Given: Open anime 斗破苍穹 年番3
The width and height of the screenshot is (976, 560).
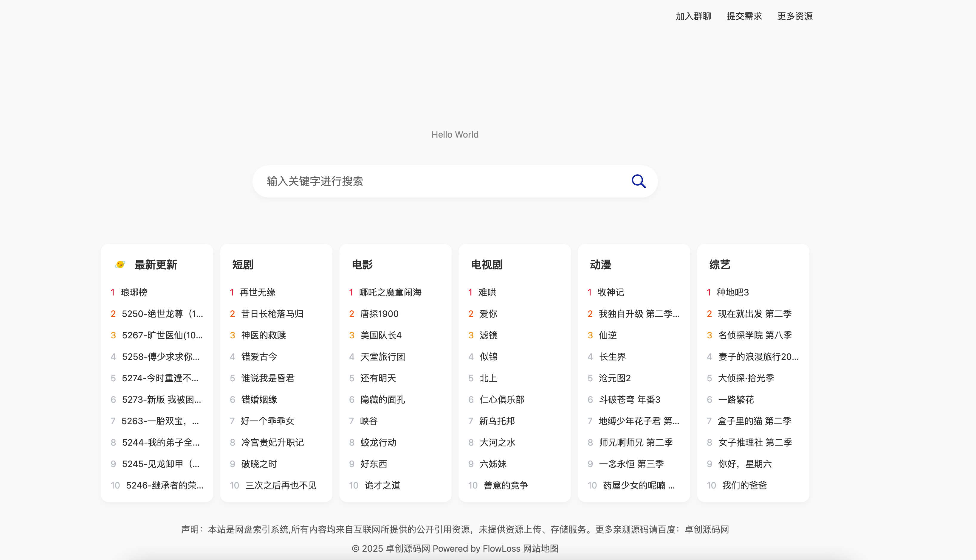Looking at the screenshot, I should [630, 400].
